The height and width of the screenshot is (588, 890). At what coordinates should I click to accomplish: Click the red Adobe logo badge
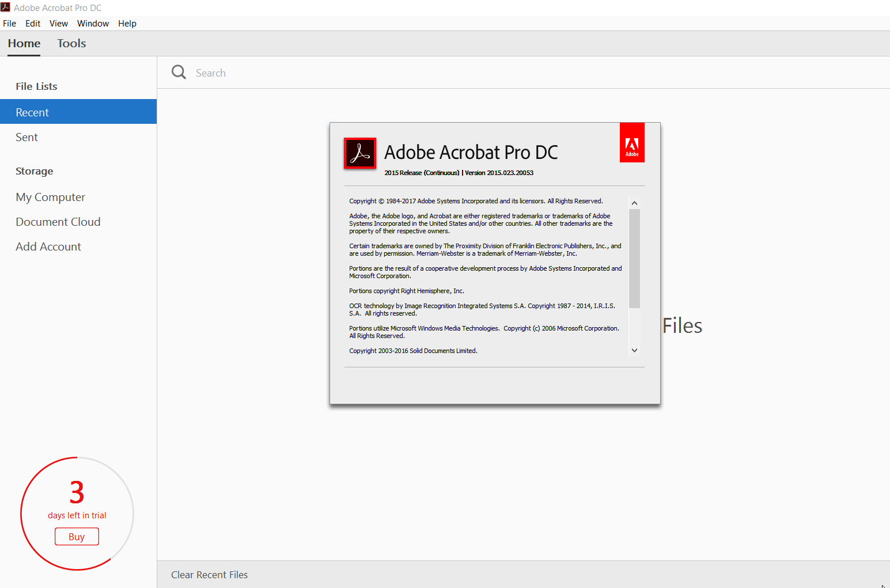click(x=632, y=143)
